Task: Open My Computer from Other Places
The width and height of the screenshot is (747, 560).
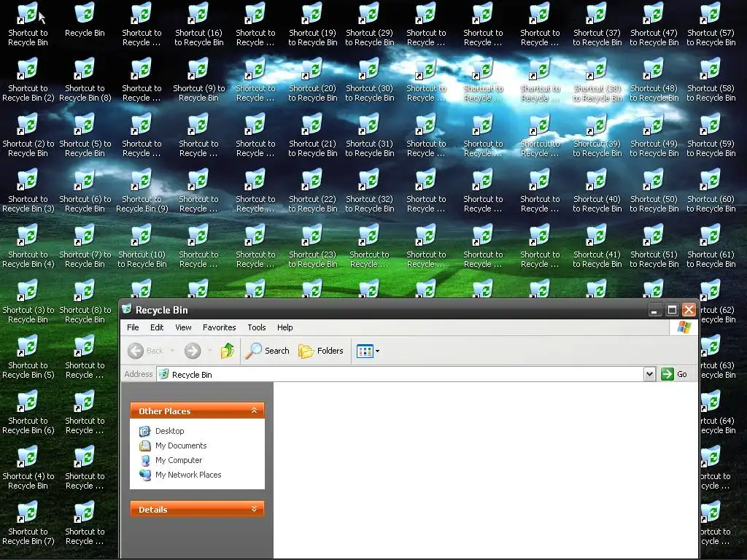Action: 171,461
